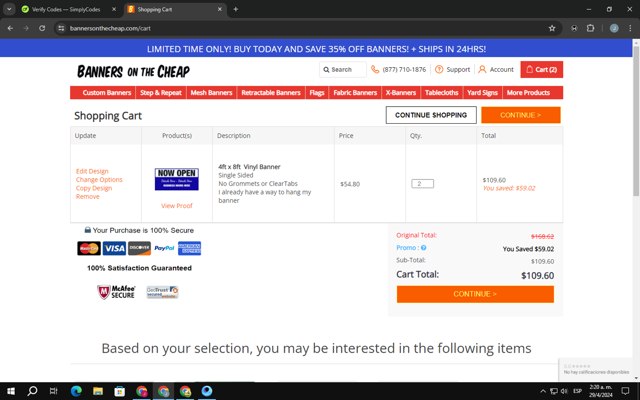Click the site Search field

(342, 69)
